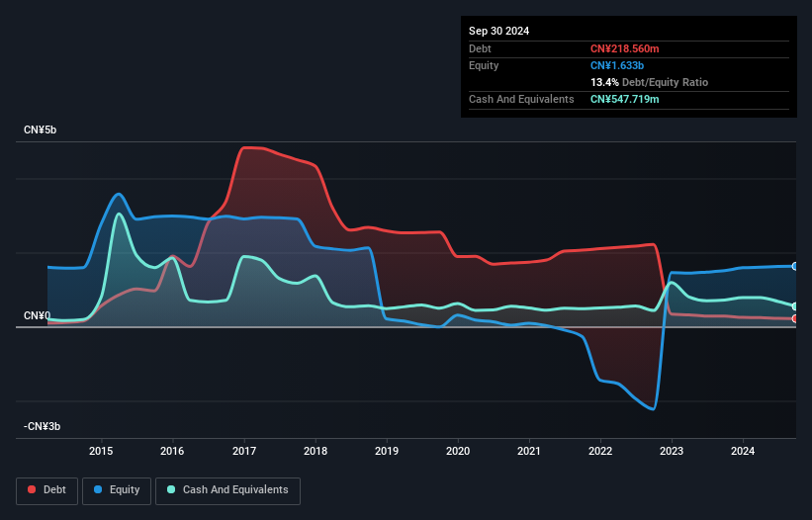Click the 2017 x-axis label
The width and height of the screenshot is (812, 520).
[x=244, y=451]
